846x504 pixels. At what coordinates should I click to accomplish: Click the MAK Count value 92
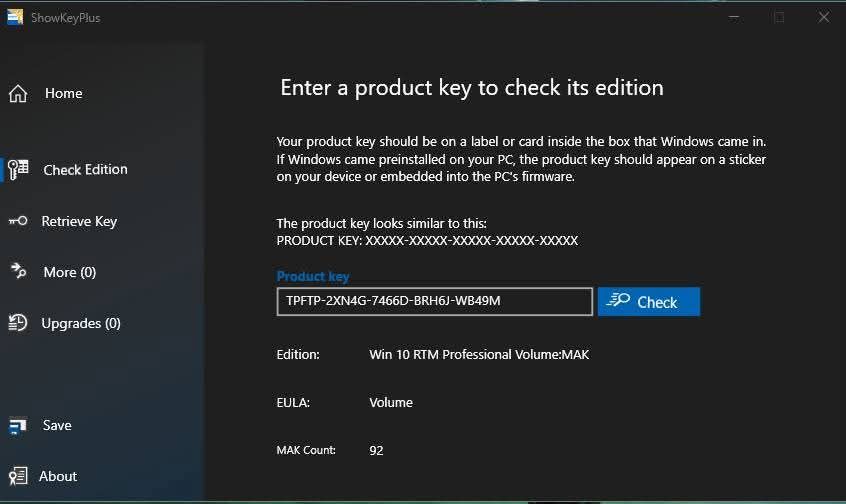click(377, 451)
